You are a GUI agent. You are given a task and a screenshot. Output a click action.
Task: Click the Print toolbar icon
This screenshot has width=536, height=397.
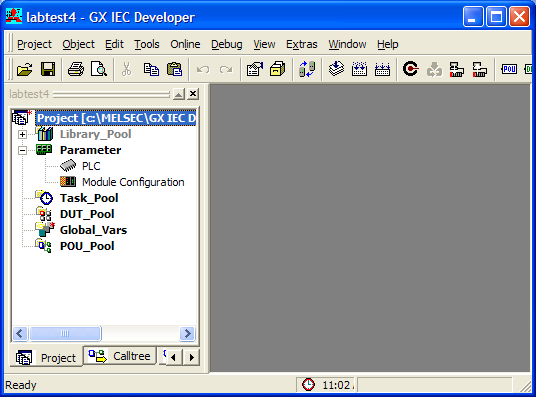76,69
